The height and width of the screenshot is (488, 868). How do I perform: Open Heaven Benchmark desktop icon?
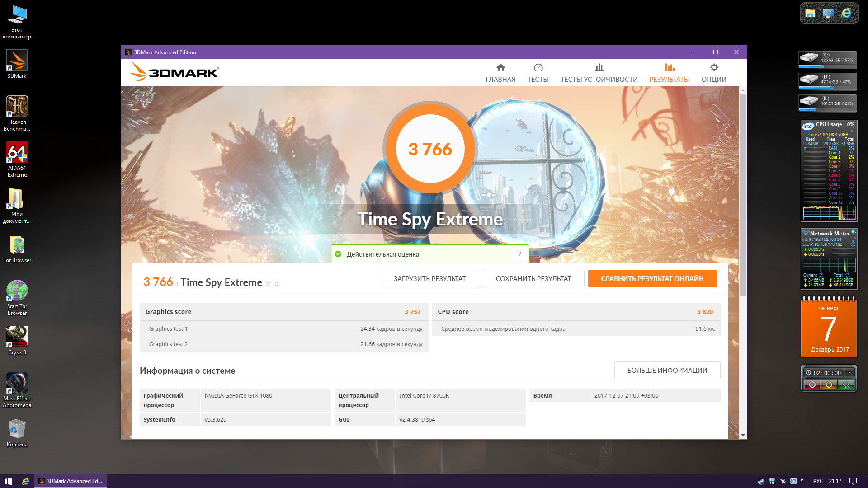(x=17, y=114)
